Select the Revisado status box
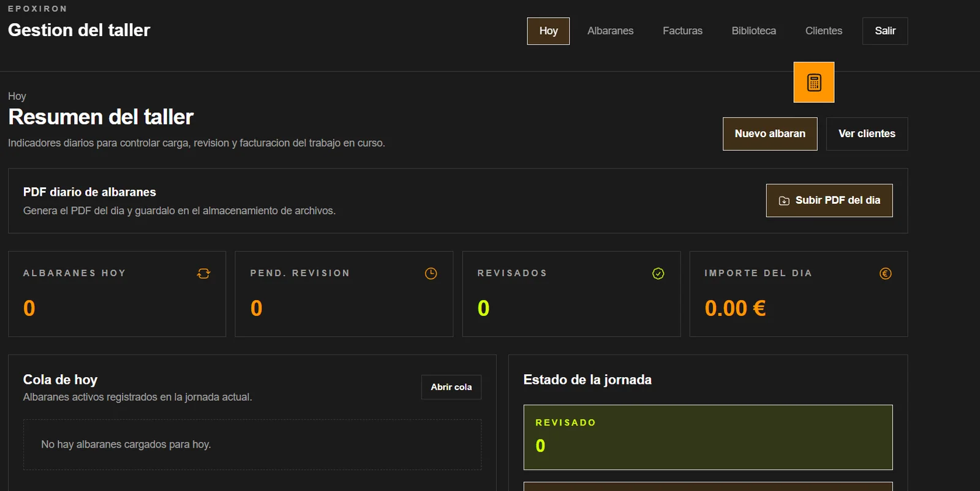Viewport: 980px width, 491px height. coord(708,437)
